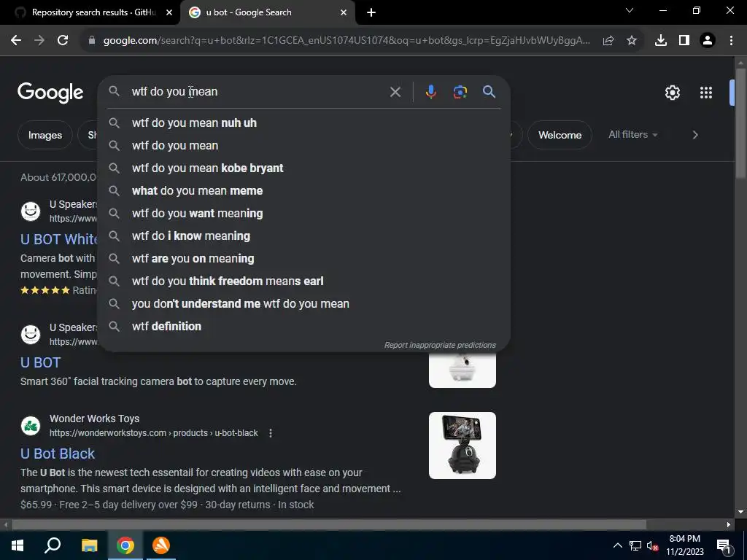
Task: Open the Wonder Works Toys site name
Action: click(x=94, y=419)
